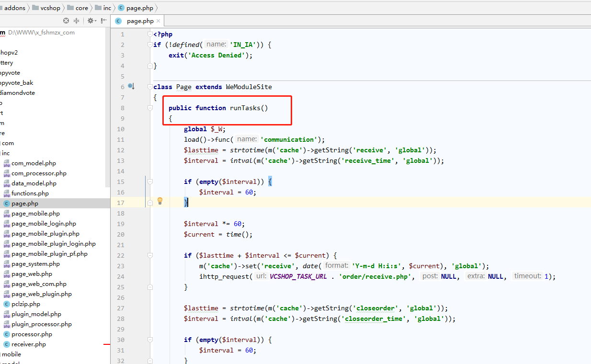Click the addons breadcrumb segment

coord(15,8)
